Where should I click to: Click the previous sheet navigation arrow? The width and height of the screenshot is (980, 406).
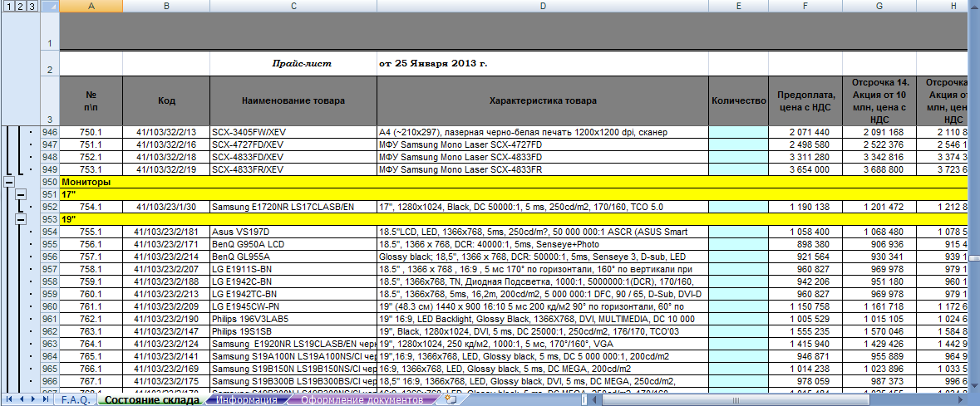pyautogui.click(x=21, y=399)
